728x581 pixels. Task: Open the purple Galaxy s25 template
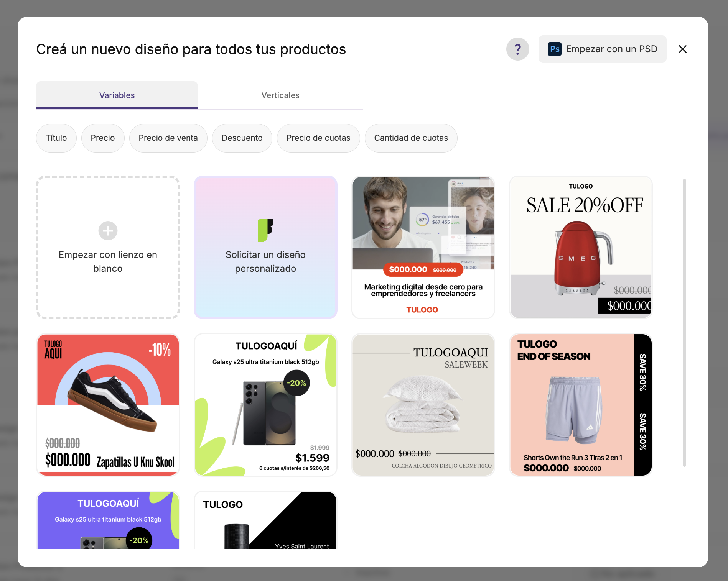click(108, 520)
